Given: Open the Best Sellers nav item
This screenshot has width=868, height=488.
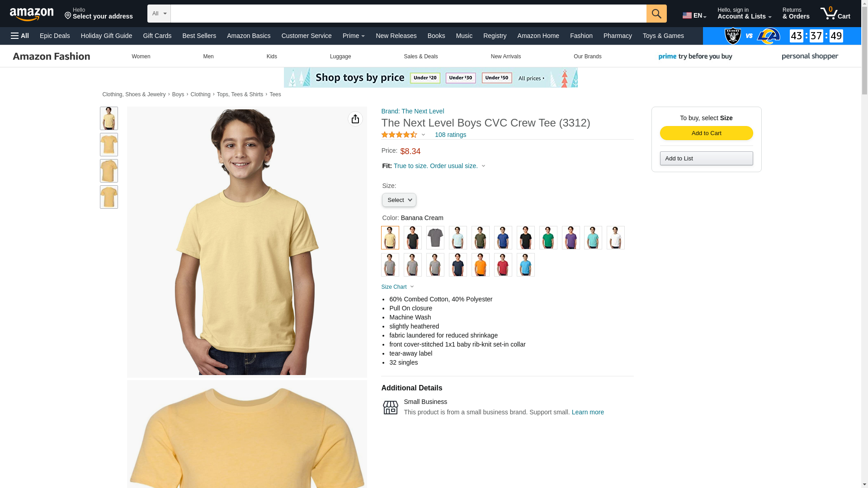Looking at the screenshot, I should (199, 36).
